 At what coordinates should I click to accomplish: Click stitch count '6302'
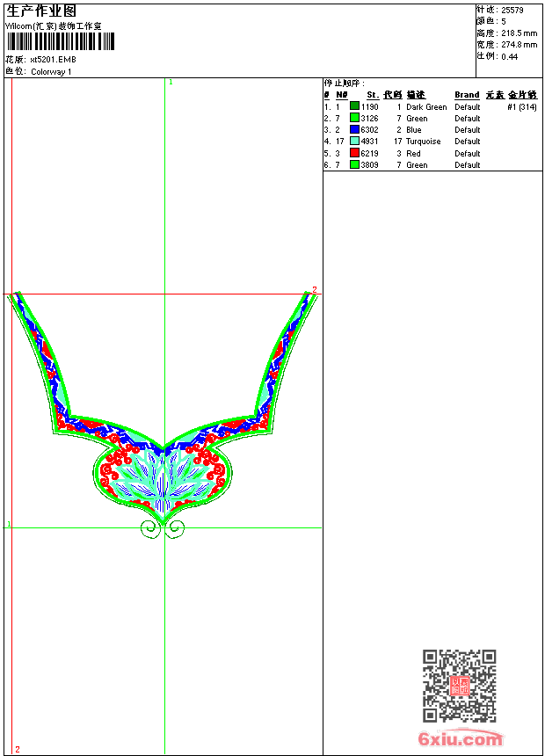(369, 130)
